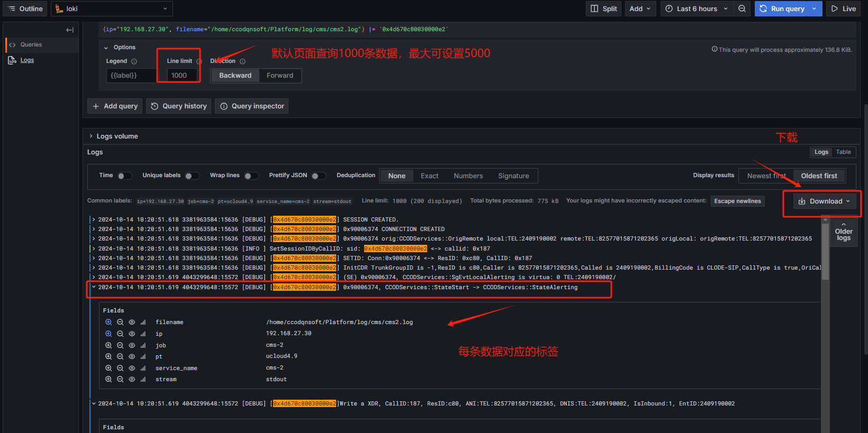868x433 pixels.
Task: Open ad-hoc statistics icon for service_name
Action: tap(143, 368)
